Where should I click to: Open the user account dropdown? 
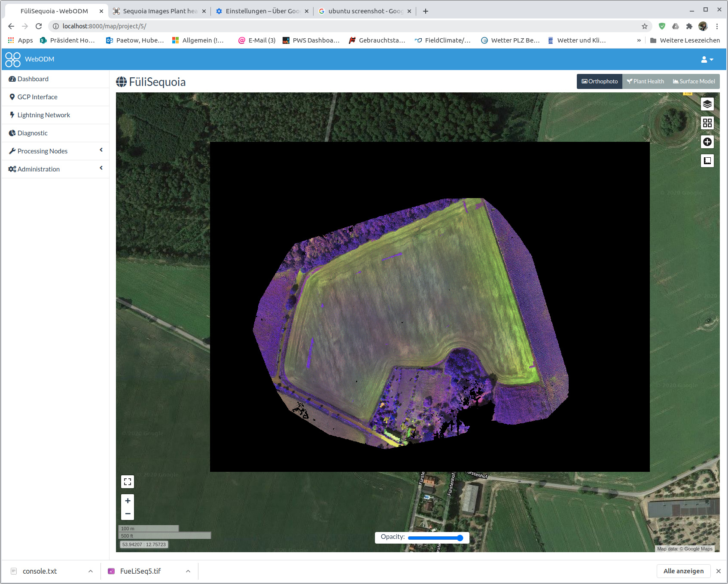(707, 60)
